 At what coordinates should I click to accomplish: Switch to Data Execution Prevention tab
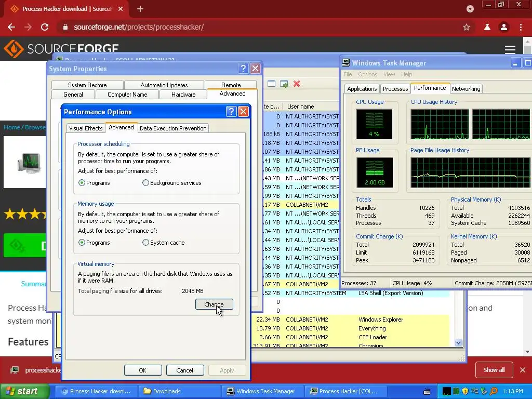click(x=173, y=128)
